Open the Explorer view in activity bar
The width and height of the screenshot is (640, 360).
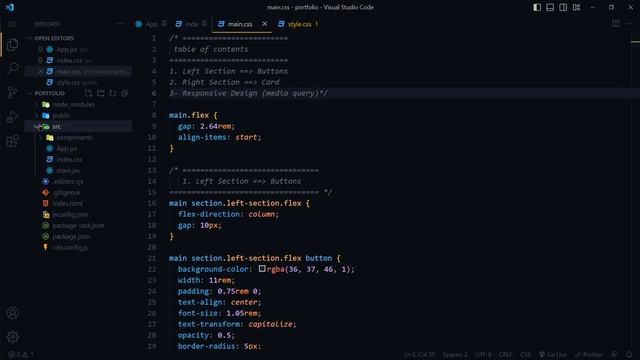13,44
